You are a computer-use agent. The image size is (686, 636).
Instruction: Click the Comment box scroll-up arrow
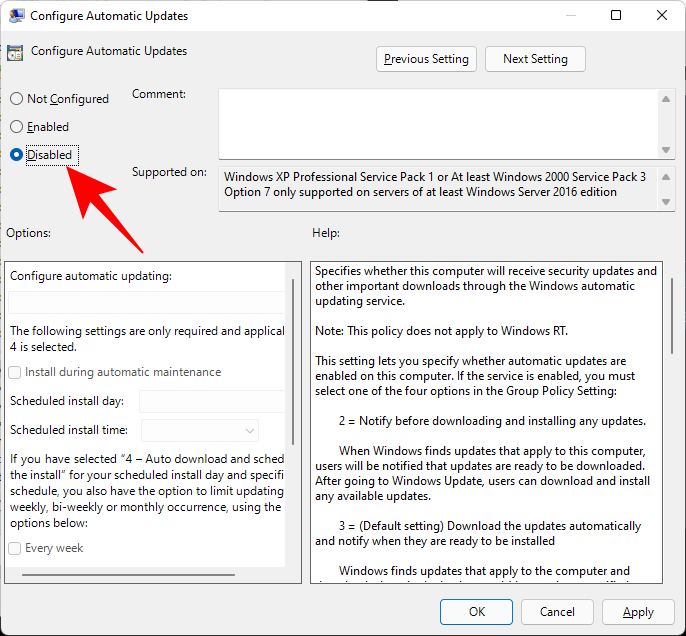[666, 99]
